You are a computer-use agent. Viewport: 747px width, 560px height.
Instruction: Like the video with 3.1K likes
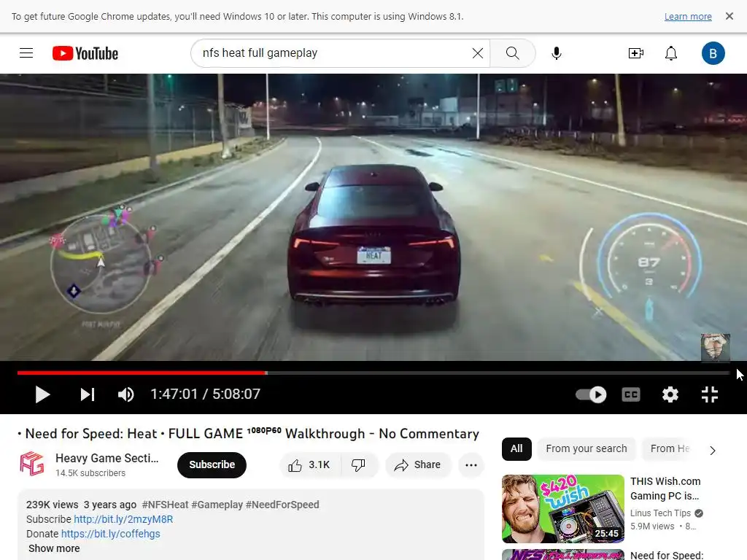tap(310, 464)
